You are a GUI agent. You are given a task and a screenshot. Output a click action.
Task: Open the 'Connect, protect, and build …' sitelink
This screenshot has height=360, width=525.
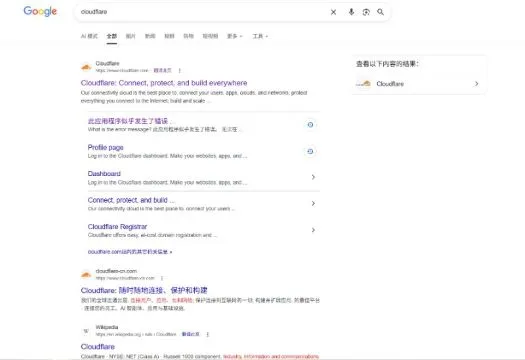coord(131,200)
